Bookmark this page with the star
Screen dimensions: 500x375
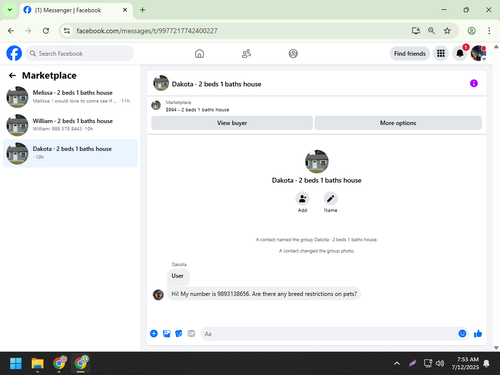click(447, 31)
